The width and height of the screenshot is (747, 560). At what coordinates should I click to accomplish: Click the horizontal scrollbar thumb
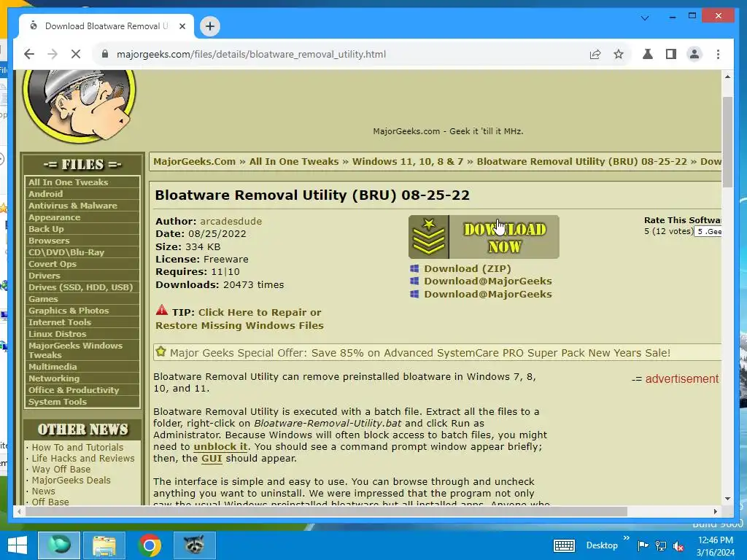coord(326,511)
